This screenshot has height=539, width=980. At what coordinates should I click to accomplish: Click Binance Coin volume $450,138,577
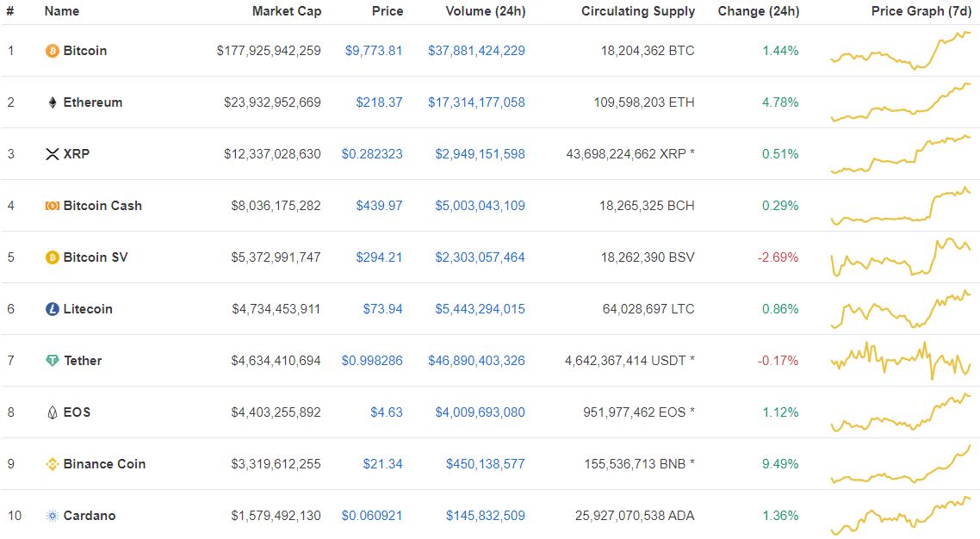point(486,464)
